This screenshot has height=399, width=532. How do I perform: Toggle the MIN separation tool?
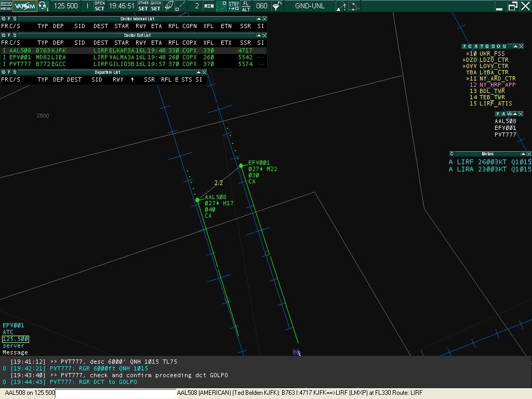tap(209, 6)
